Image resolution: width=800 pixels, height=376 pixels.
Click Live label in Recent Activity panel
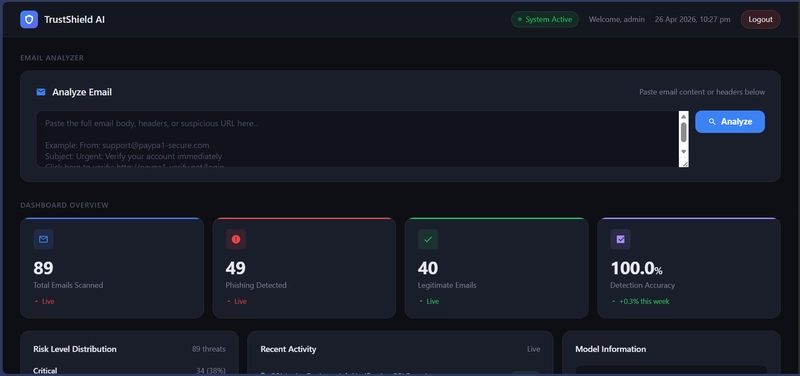coord(534,349)
